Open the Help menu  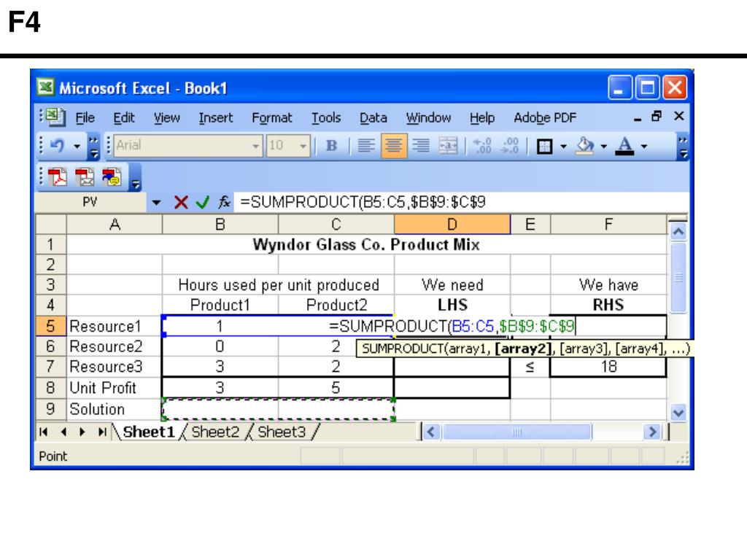tap(482, 117)
